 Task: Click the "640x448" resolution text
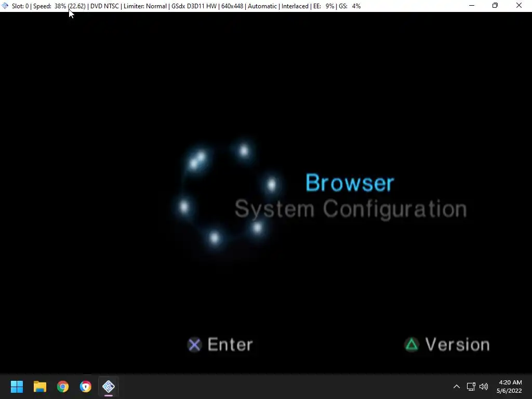coord(232,6)
